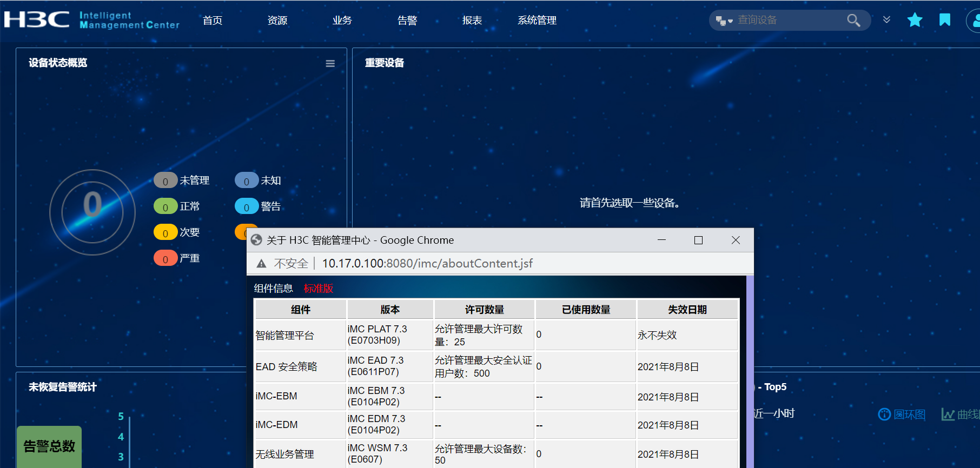
Task: Click the 失效日期 column header
Action: [x=687, y=310]
